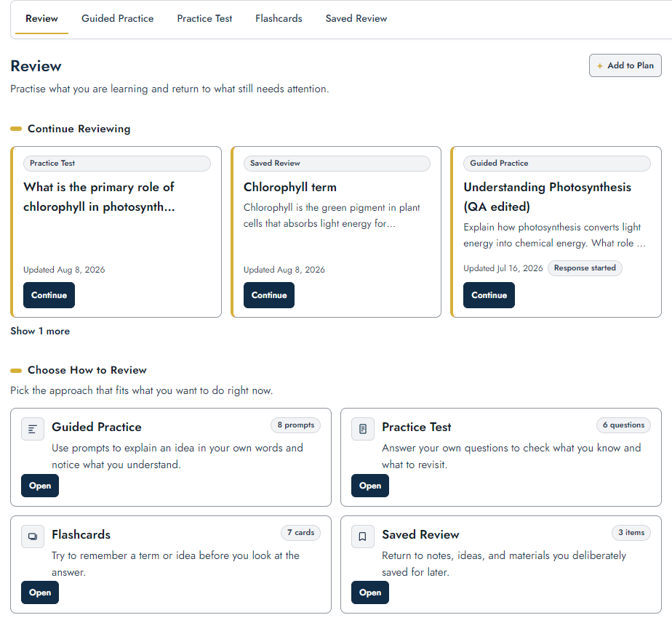
Task: Click the Practice Test tag on first card
Action: pyautogui.click(x=117, y=164)
